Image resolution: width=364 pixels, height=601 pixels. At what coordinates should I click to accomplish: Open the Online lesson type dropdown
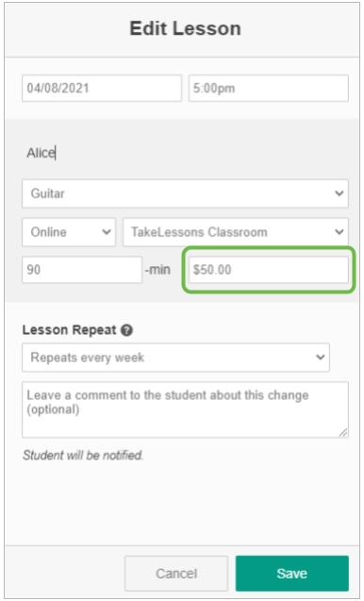click(69, 232)
